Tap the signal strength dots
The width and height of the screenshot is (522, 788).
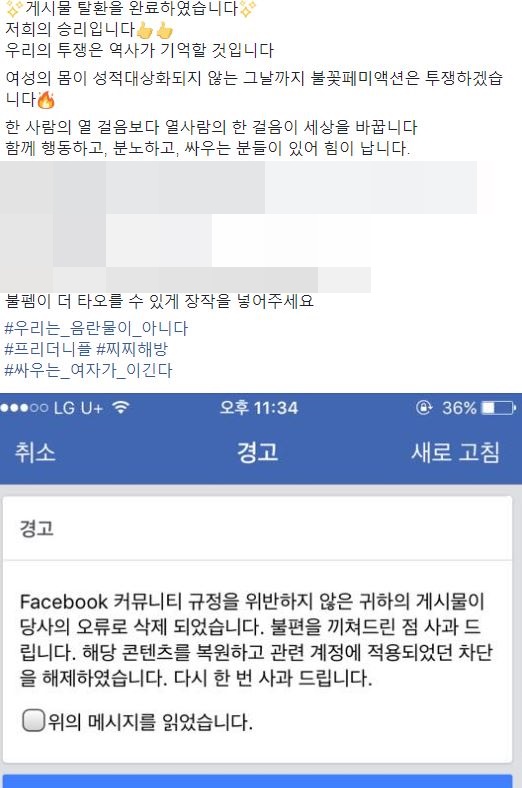tap(24, 408)
